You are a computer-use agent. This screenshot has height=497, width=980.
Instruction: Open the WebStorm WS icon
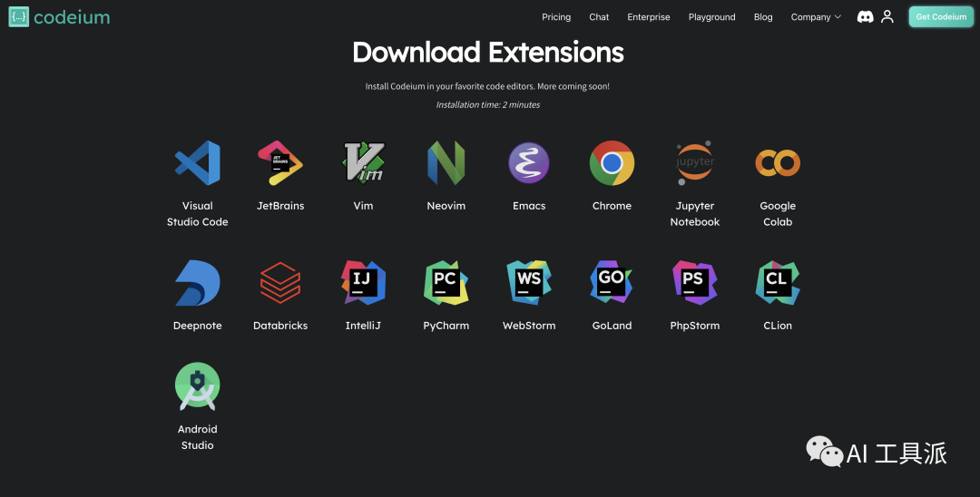point(529,283)
